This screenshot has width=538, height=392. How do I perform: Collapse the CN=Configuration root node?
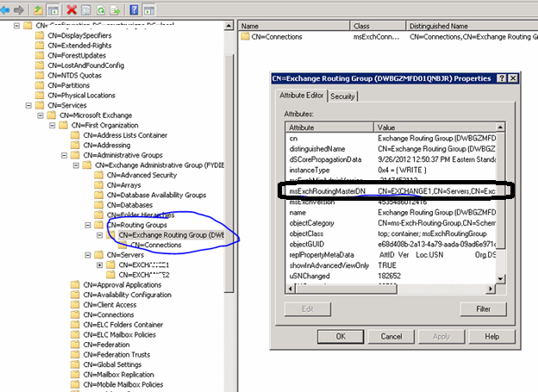point(16,25)
